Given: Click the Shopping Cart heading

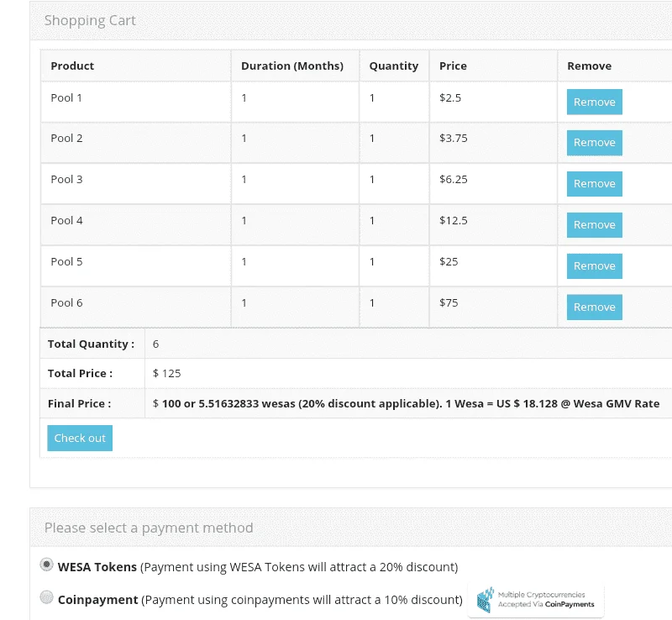Looking at the screenshot, I should tap(90, 20).
